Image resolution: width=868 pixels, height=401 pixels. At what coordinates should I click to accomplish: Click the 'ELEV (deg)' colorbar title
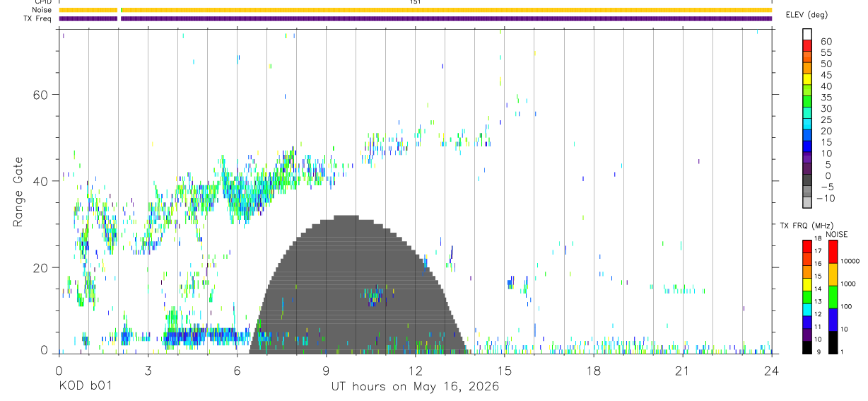click(807, 14)
